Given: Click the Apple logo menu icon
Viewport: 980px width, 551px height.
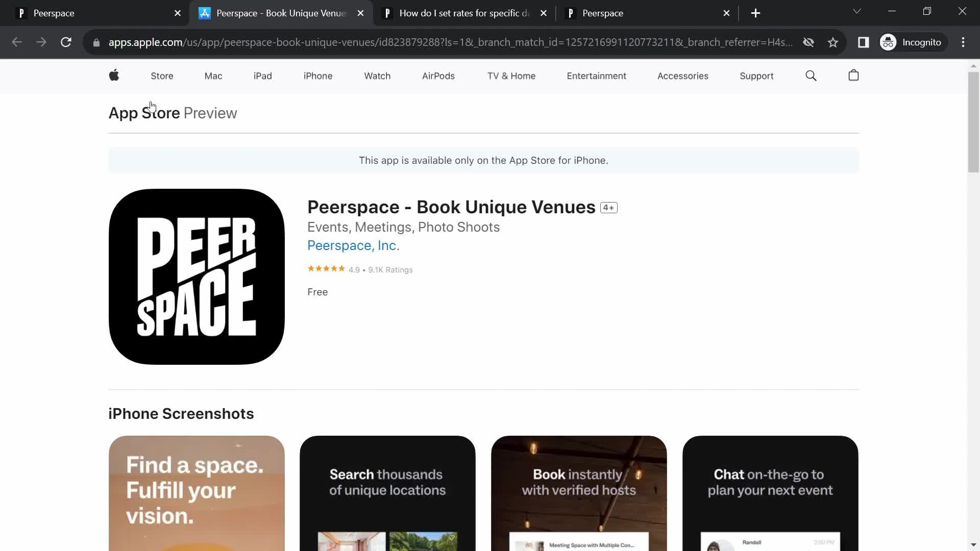Looking at the screenshot, I should [x=114, y=76].
